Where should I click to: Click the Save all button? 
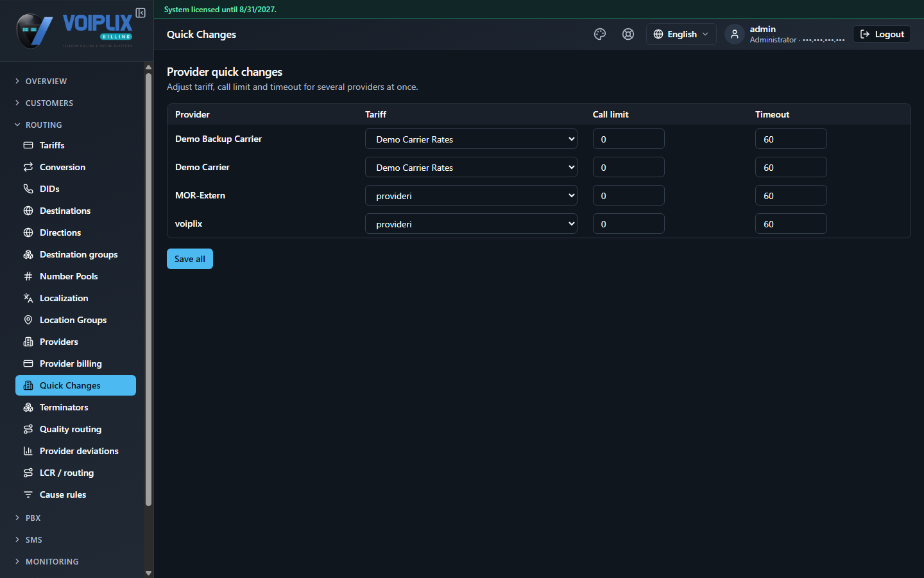(x=190, y=259)
